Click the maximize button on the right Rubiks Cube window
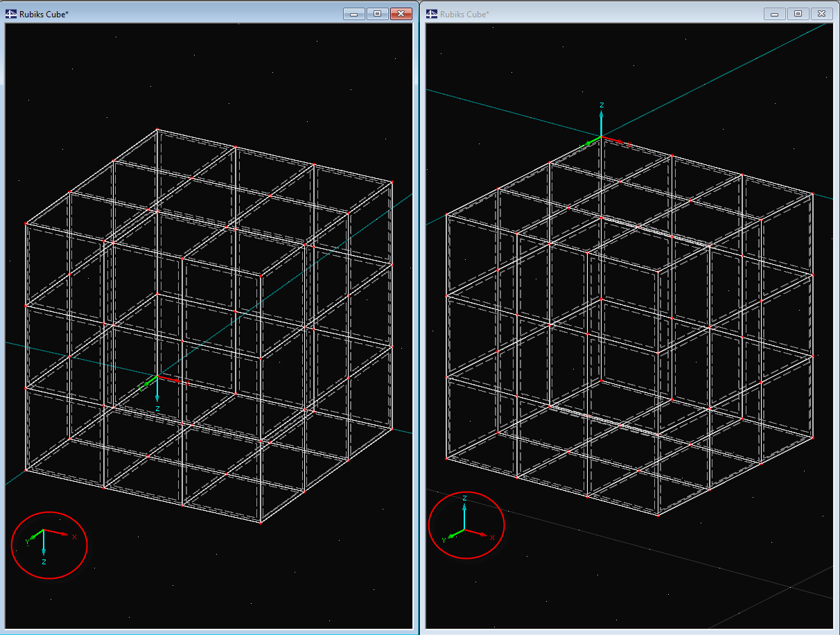The image size is (840, 635). pos(798,13)
